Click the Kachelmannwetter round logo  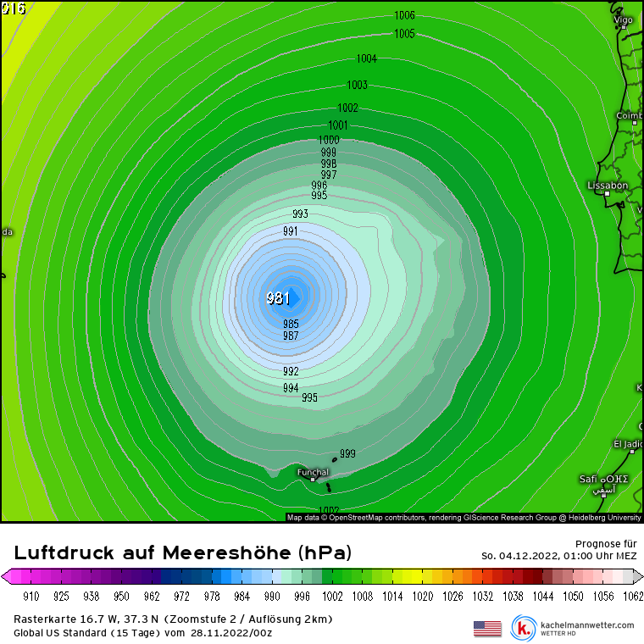pyautogui.click(x=523, y=628)
